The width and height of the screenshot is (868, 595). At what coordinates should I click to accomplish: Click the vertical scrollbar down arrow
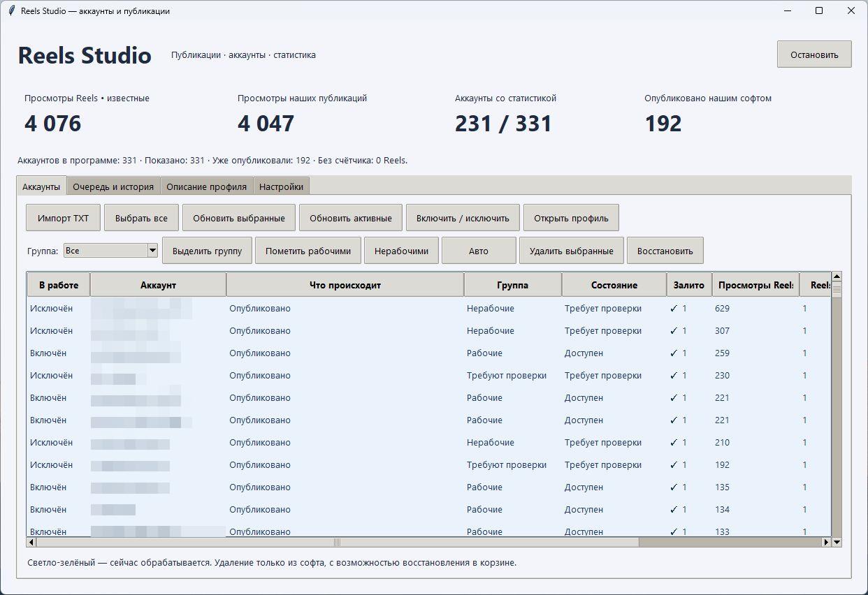(x=837, y=542)
